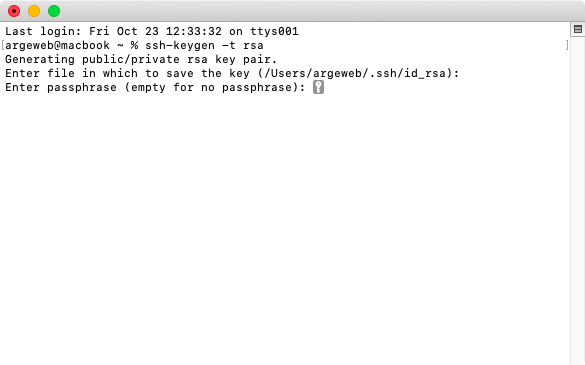Click the /Users/argeweb/.ssh/id_rsa path
Viewport: 585px width, 365px height.
point(357,74)
